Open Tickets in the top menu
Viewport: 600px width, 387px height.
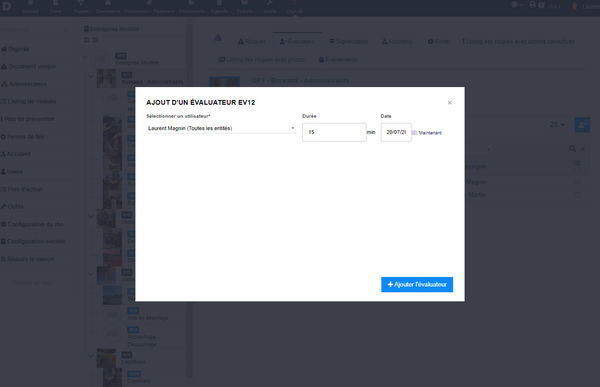(245, 7)
